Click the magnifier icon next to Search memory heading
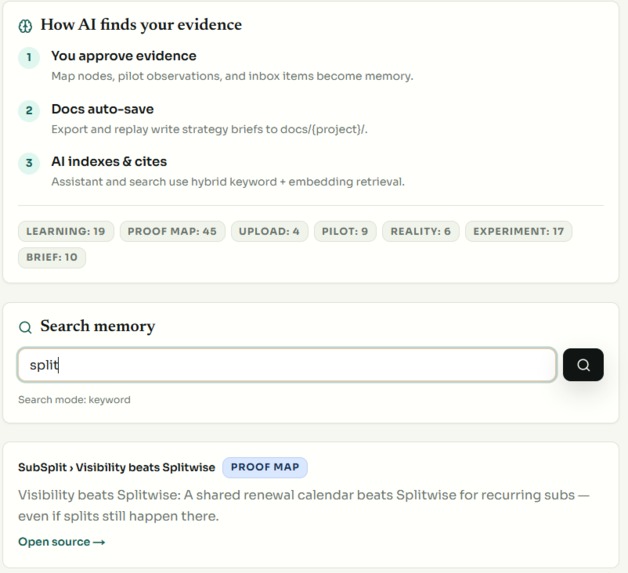Image resolution: width=628 pixels, height=573 pixels. click(25, 327)
